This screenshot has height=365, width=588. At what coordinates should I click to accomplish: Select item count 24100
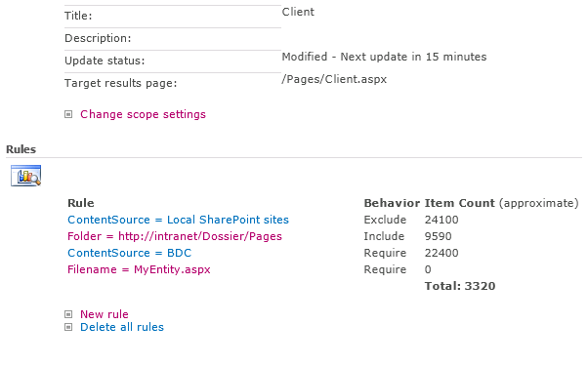tap(441, 220)
